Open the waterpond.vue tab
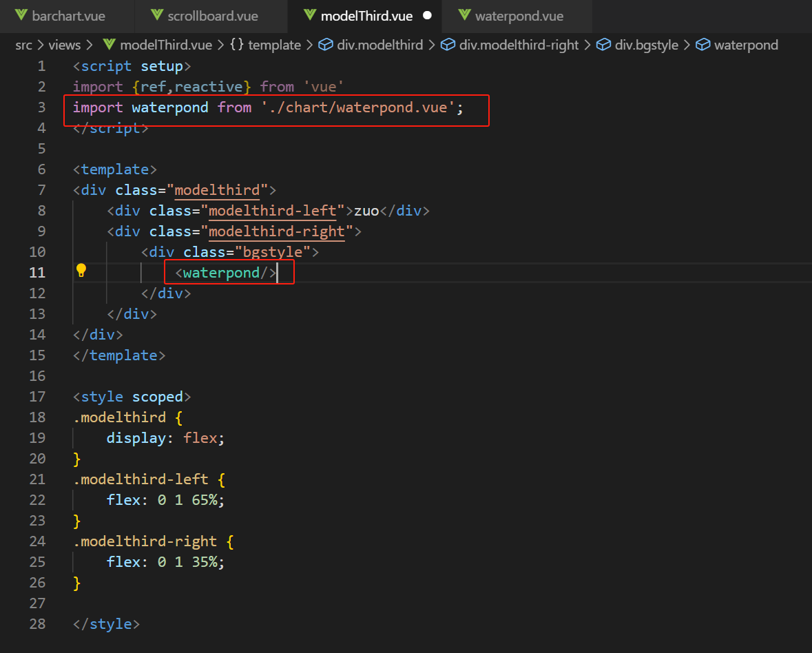Image resolution: width=812 pixels, height=653 pixels. (x=518, y=16)
